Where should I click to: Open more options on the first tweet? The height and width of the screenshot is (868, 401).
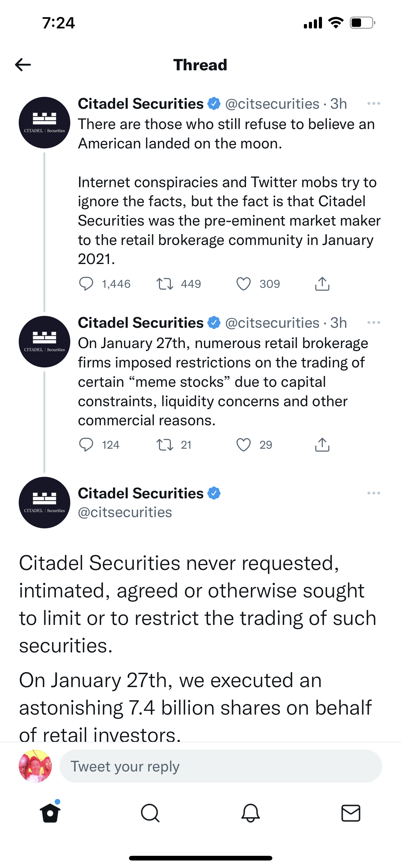[374, 104]
